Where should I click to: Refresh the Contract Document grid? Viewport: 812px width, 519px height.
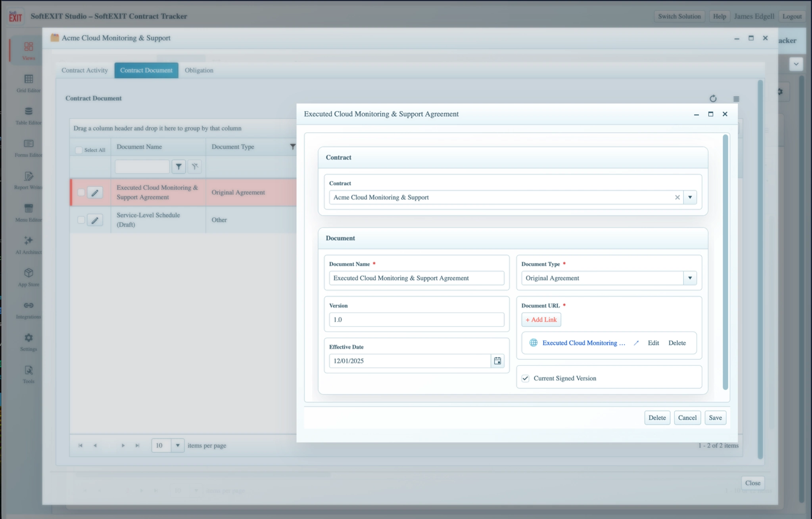[713, 98]
